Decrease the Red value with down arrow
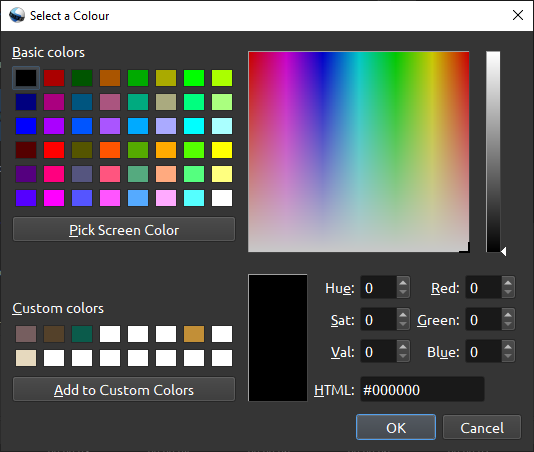Image resolution: width=534 pixels, height=452 pixels. click(508, 293)
